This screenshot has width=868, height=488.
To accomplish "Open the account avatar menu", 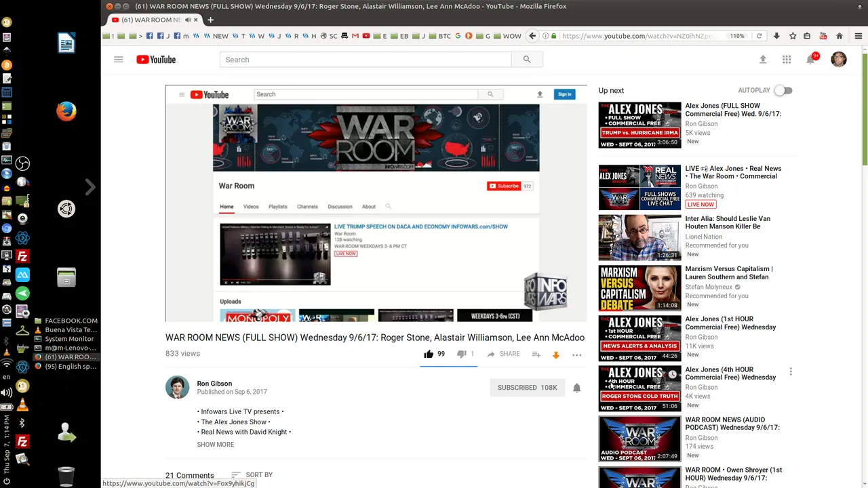I will point(839,60).
